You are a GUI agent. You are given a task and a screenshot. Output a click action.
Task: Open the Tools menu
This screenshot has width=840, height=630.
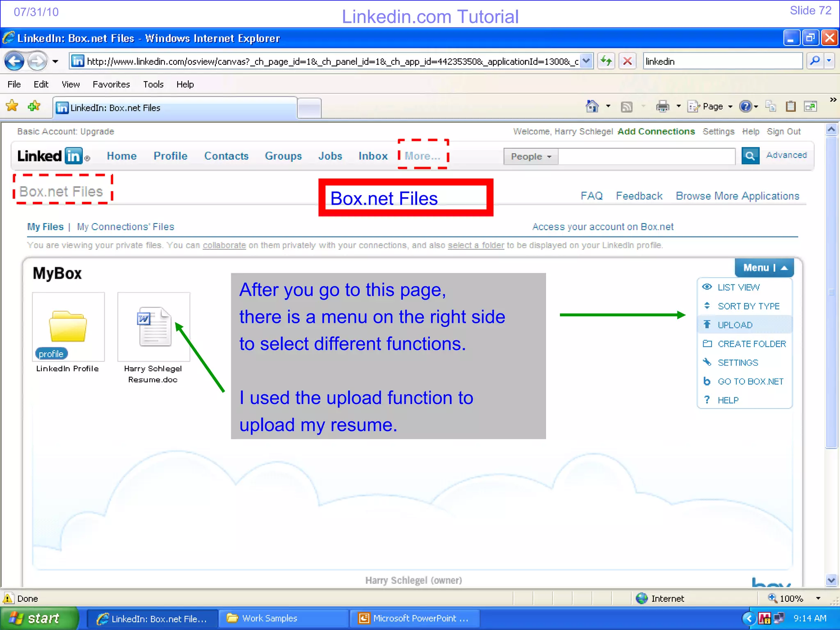[x=153, y=84]
